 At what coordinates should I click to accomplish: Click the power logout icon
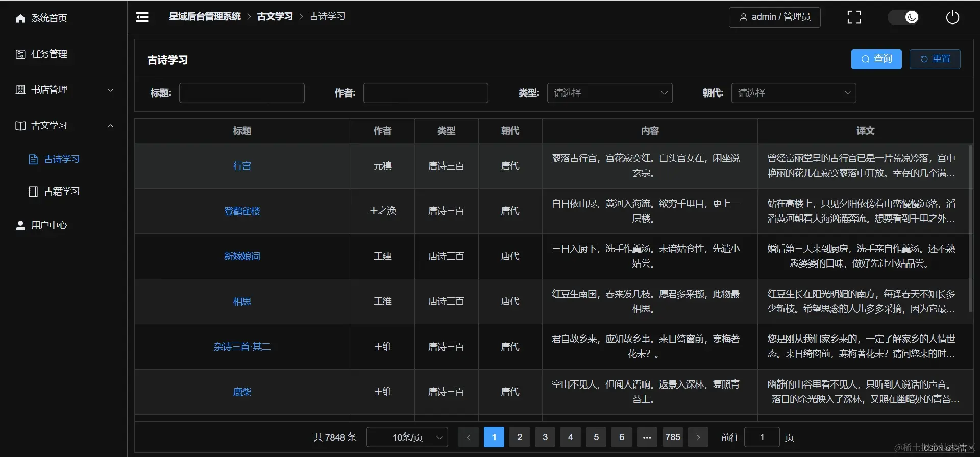pyautogui.click(x=952, y=17)
